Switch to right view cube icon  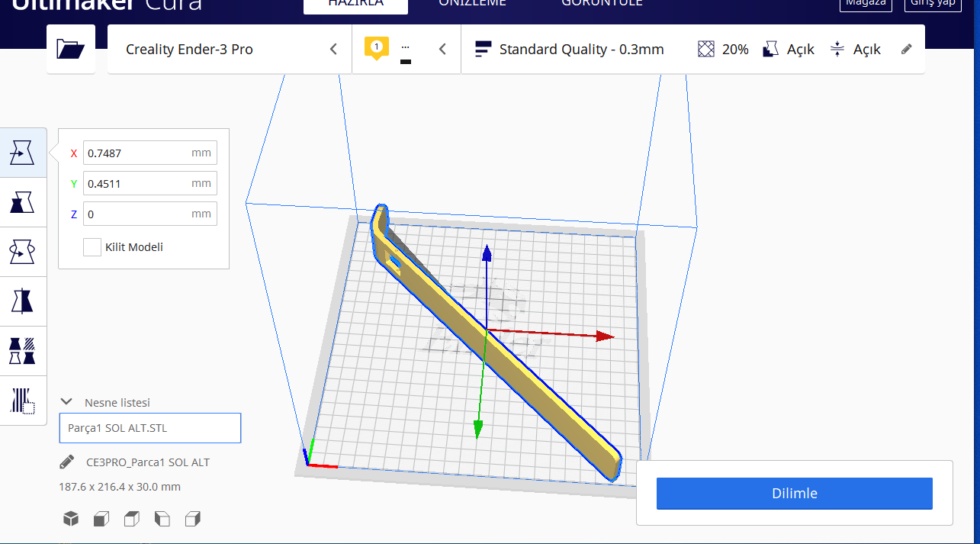(192, 519)
